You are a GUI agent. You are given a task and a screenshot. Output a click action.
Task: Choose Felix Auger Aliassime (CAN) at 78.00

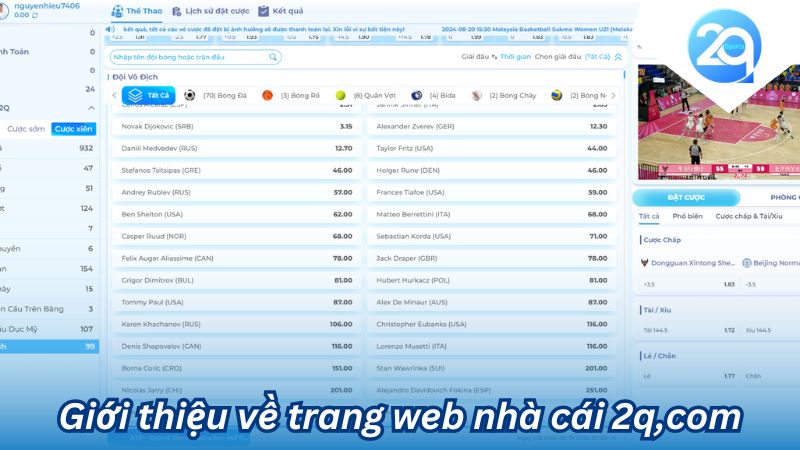tap(237, 258)
